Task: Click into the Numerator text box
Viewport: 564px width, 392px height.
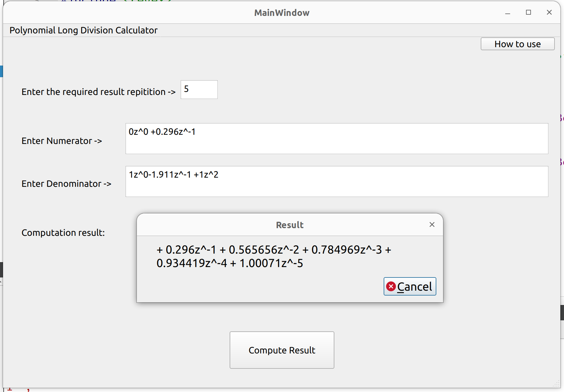Action: (x=337, y=138)
